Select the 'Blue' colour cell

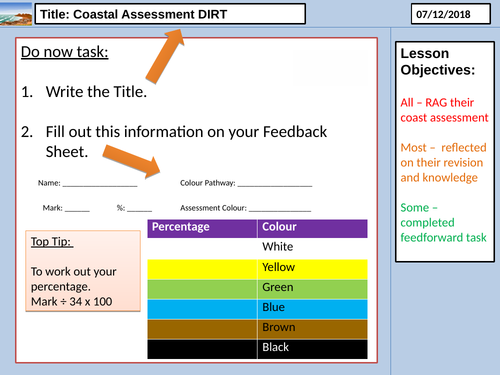(x=313, y=309)
